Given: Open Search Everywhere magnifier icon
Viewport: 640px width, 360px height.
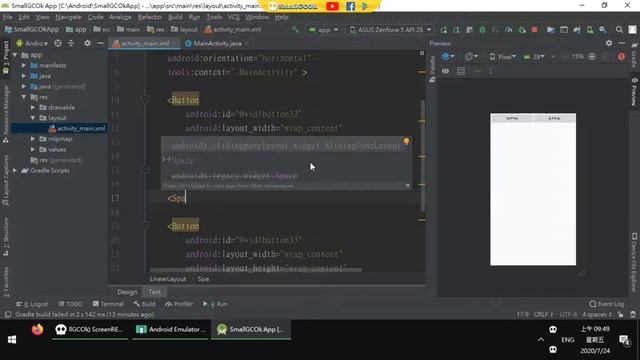Looking at the screenshot, I should pos(619,30).
